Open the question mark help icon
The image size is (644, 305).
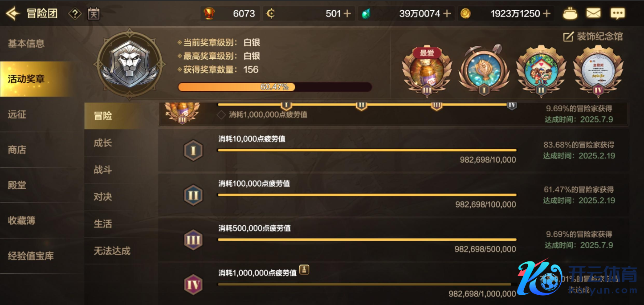[75, 14]
